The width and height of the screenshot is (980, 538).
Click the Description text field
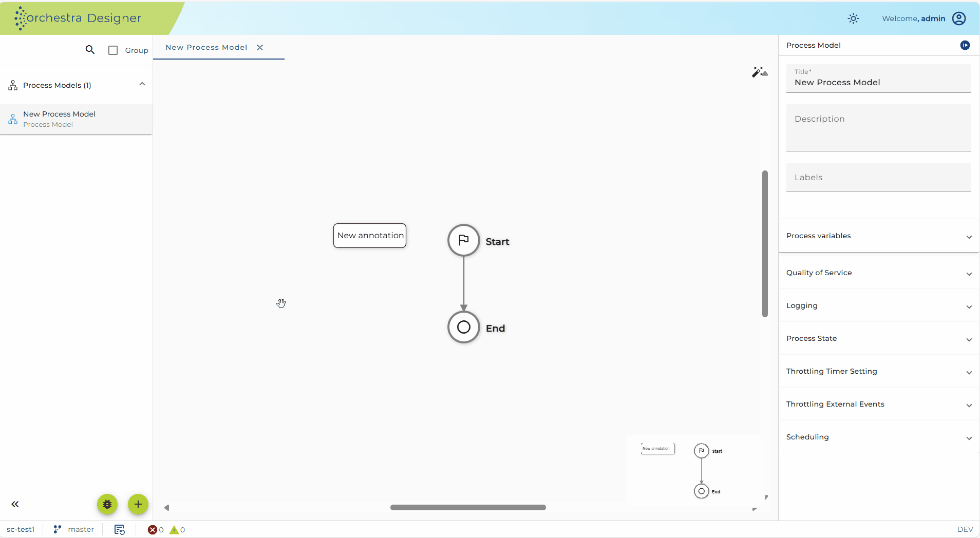click(x=878, y=128)
